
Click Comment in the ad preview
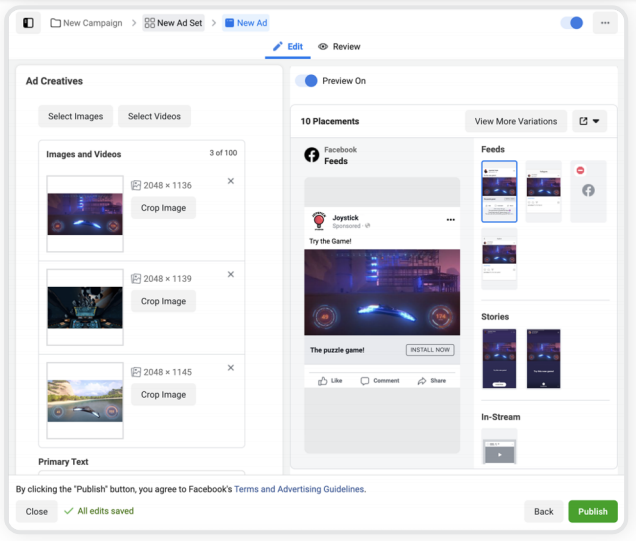click(x=380, y=381)
